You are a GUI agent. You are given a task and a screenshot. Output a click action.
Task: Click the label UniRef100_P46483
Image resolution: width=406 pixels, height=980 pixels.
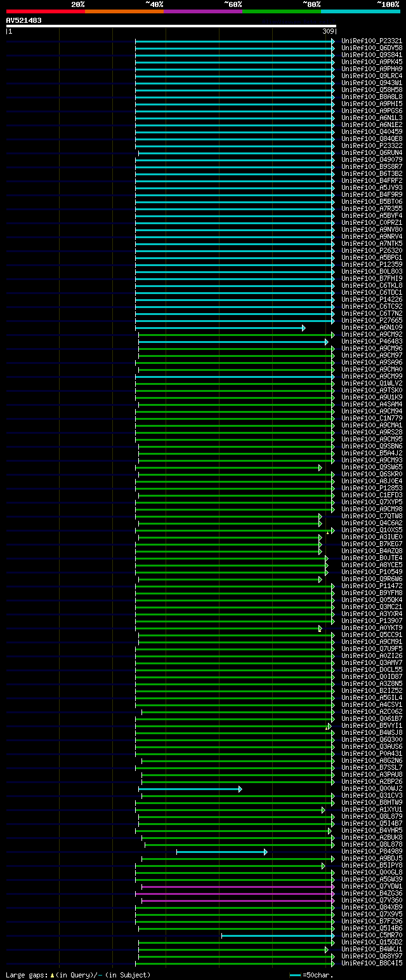(x=372, y=341)
